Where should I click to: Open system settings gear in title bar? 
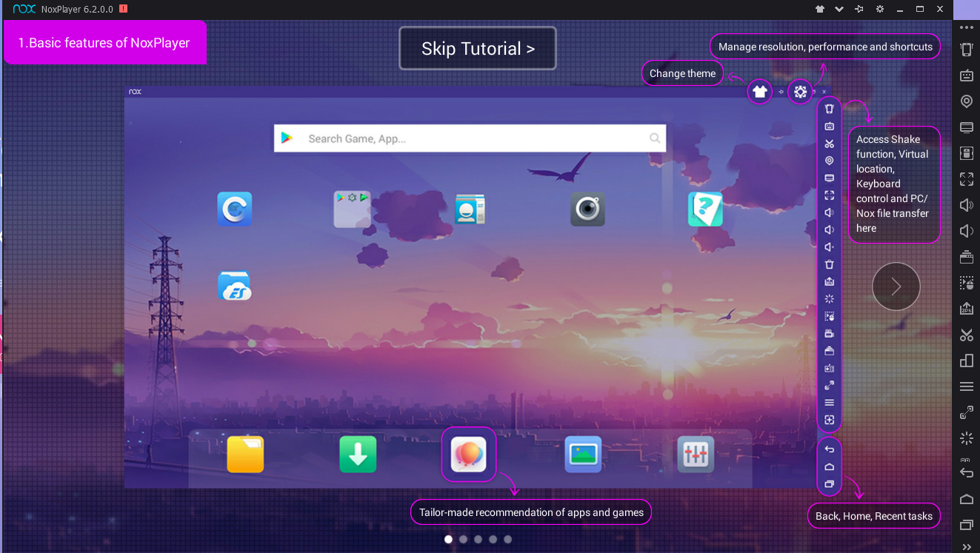tap(879, 9)
